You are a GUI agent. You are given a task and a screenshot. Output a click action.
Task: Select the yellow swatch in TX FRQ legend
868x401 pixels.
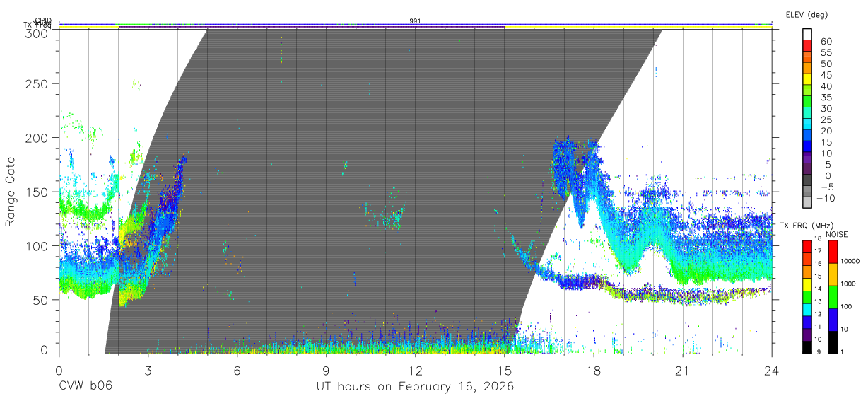coord(807,284)
